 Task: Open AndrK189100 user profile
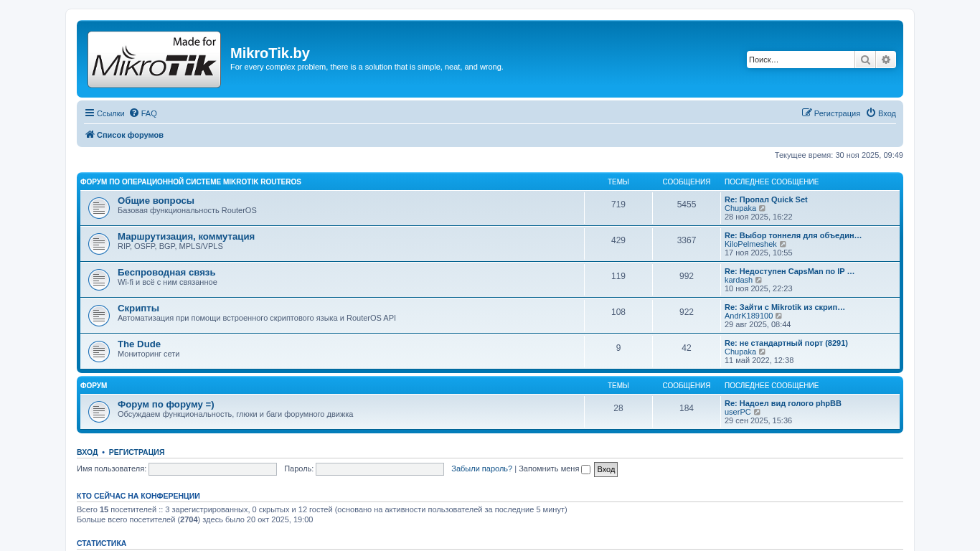pyautogui.click(x=748, y=316)
